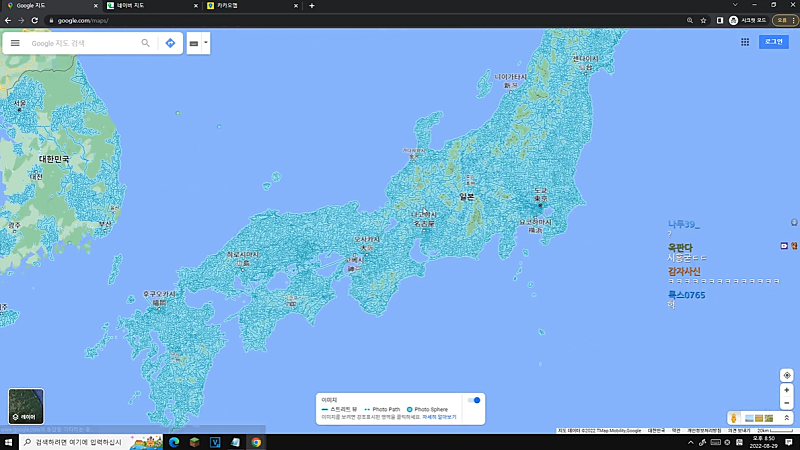Image resolution: width=800 pixels, height=450 pixels.
Task: Expand the dropdown arrow beside keyboard icon
Action: point(205,43)
